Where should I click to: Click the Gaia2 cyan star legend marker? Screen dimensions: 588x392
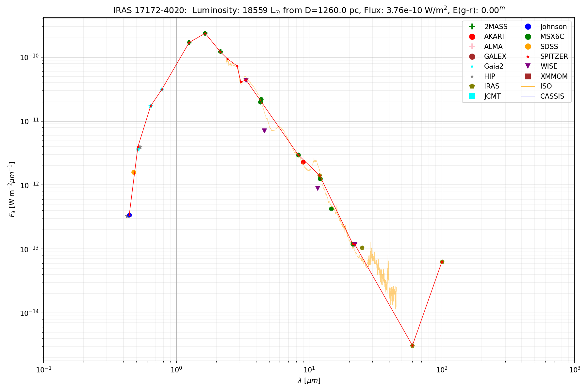click(472, 66)
